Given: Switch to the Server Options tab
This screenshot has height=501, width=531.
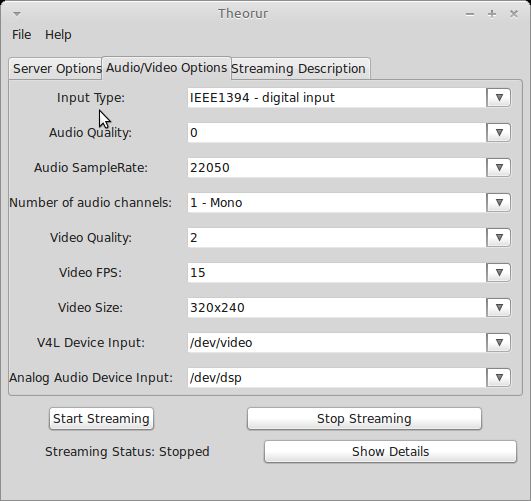Looking at the screenshot, I should (x=56, y=69).
